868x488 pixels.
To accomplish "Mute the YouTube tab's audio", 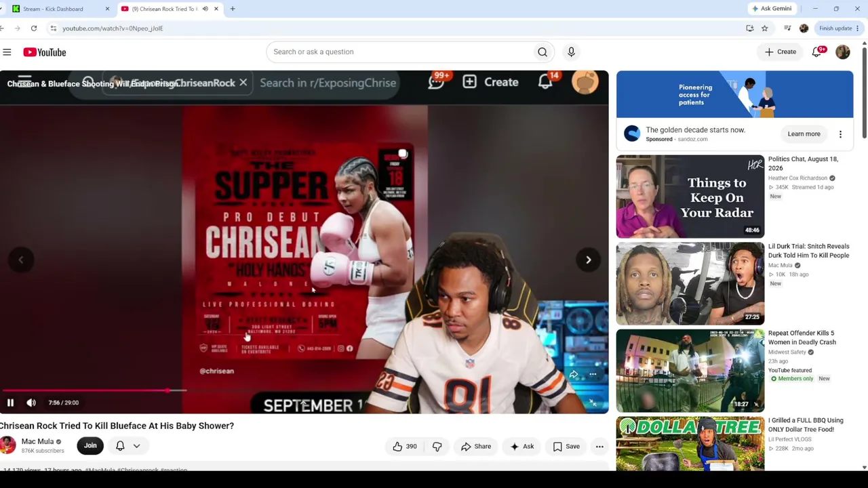I will [205, 9].
